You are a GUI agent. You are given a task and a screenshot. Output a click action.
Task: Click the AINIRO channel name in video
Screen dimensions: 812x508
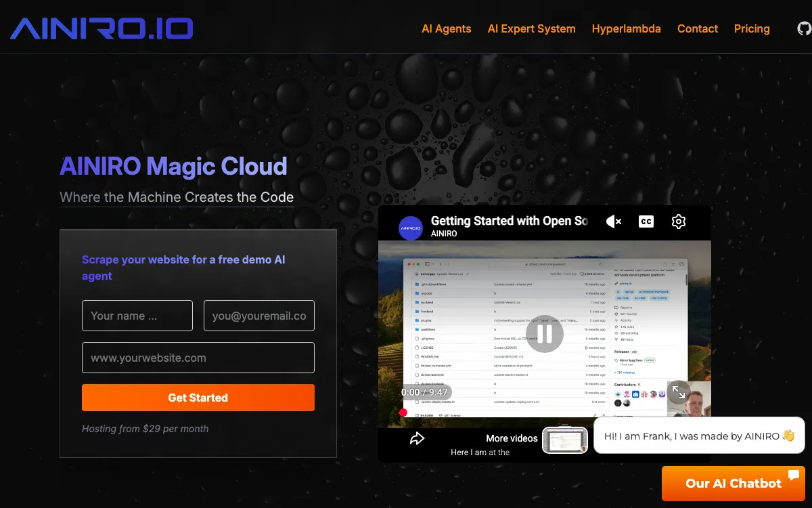pos(444,234)
